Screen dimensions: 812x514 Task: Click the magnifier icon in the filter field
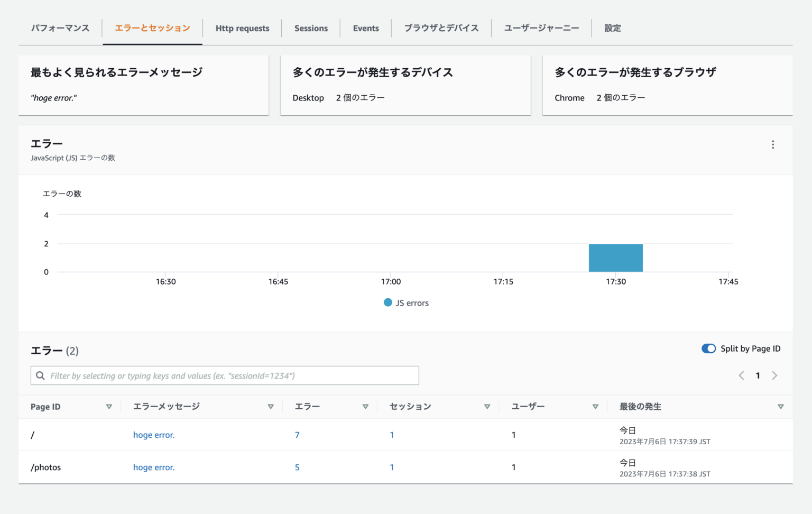[x=40, y=375]
